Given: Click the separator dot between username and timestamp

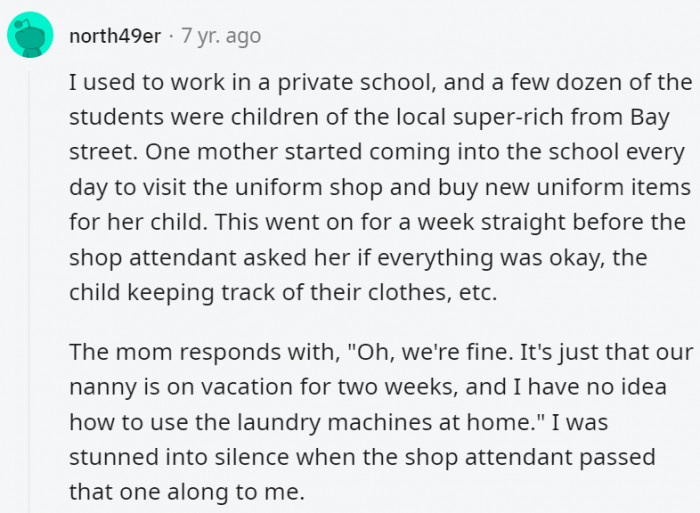Looking at the screenshot, I should pyautogui.click(x=171, y=37).
